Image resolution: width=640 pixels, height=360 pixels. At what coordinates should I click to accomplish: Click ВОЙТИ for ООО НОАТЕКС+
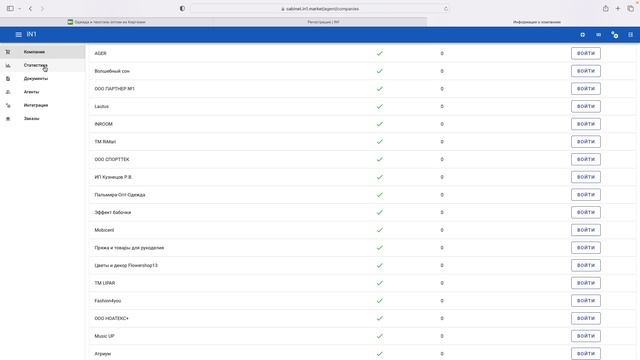(x=586, y=318)
